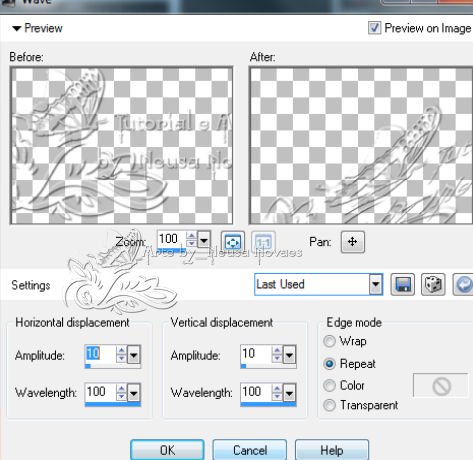Click the zoom 1:1 actual size icon

(x=263, y=242)
